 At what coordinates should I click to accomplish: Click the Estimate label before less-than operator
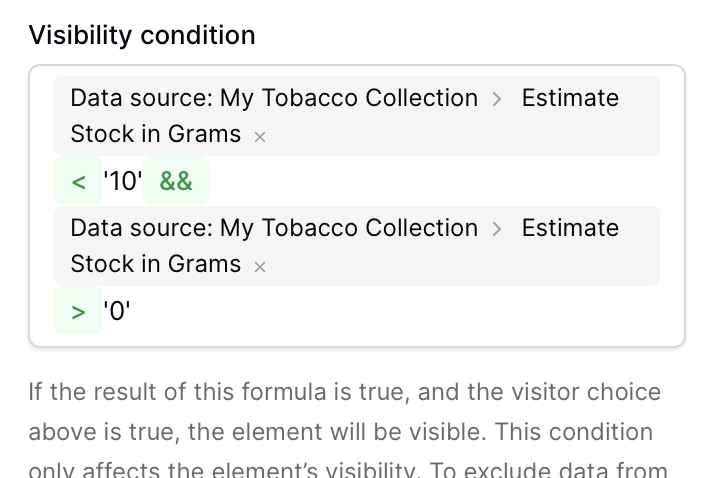pyautogui.click(x=570, y=98)
